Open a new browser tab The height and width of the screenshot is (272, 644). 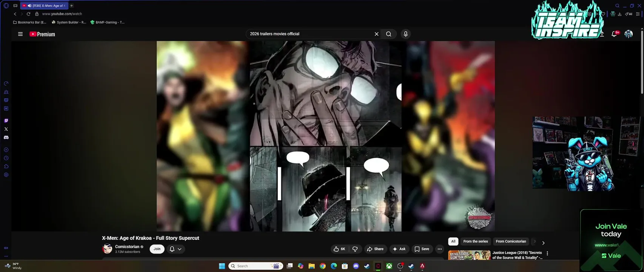click(x=71, y=6)
